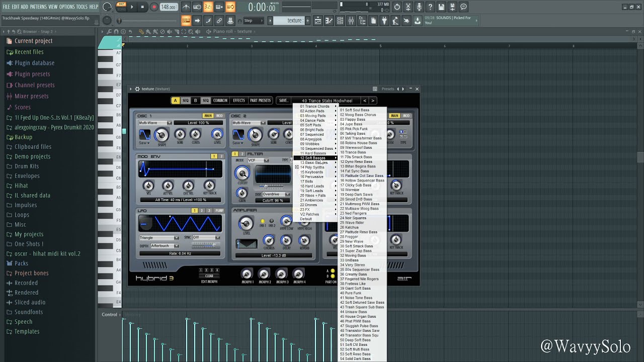The image size is (644, 362).
Task: Click the Play button in the transport bar
Action: pos(132,7)
